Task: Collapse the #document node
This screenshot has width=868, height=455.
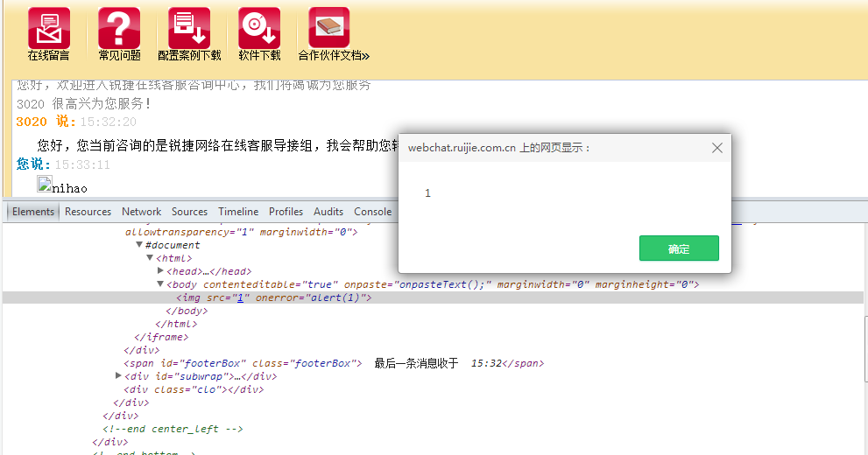Action: (x=139, y=244)
